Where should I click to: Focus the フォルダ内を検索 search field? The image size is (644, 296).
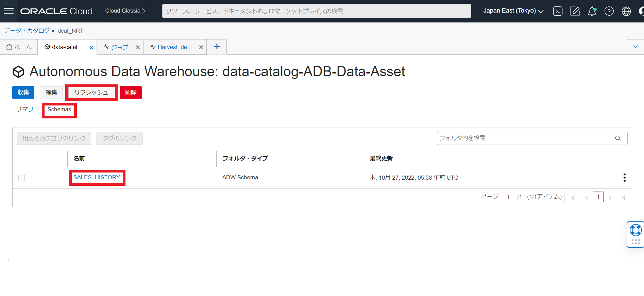(517, 138)
